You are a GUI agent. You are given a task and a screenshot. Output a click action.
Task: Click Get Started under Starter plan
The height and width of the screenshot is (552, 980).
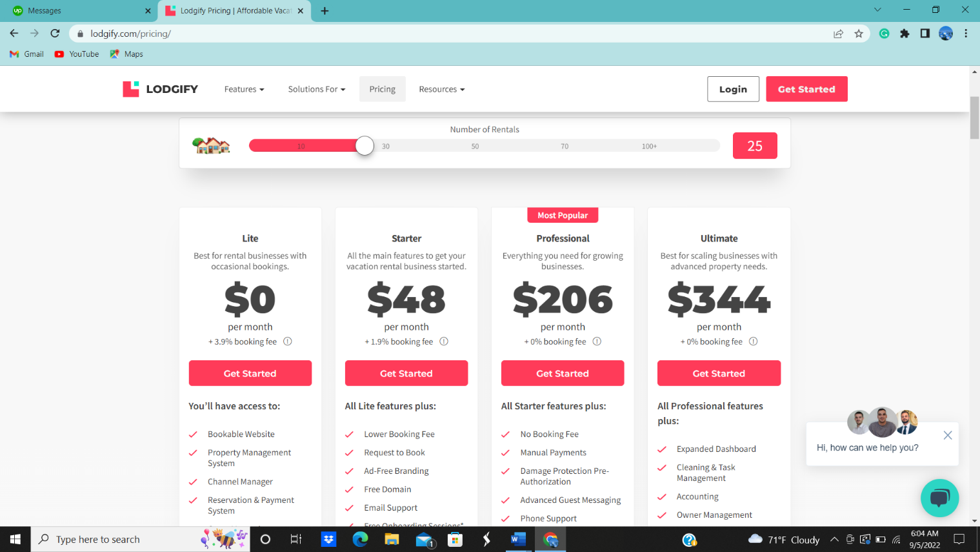pos(406,373)
